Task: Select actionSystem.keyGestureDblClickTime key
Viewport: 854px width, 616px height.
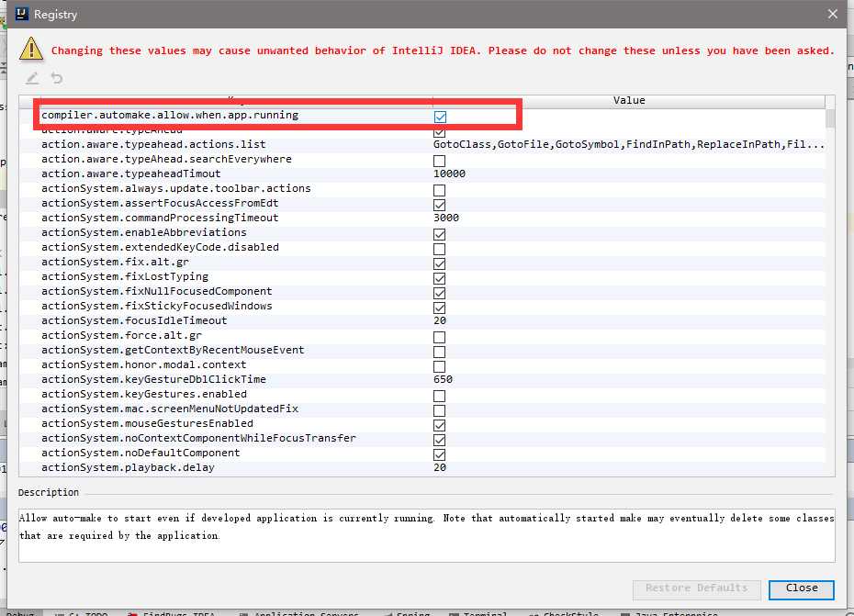Action: click(153, 380)
